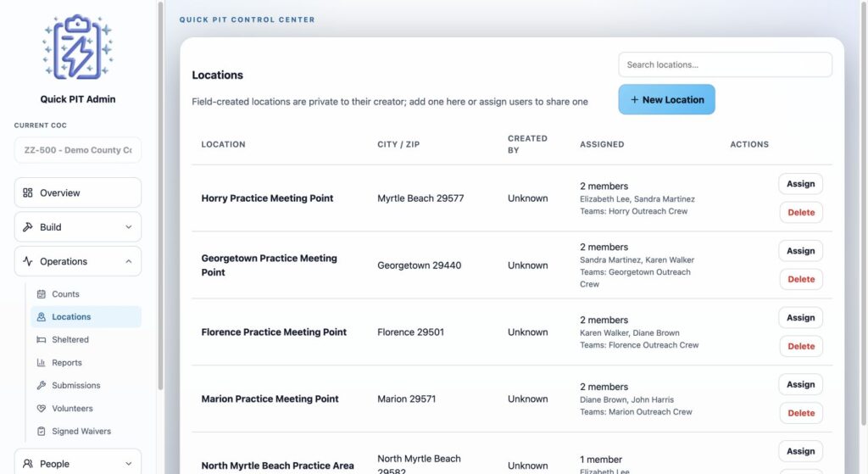Focus the Search locations field

click(726, 64)
